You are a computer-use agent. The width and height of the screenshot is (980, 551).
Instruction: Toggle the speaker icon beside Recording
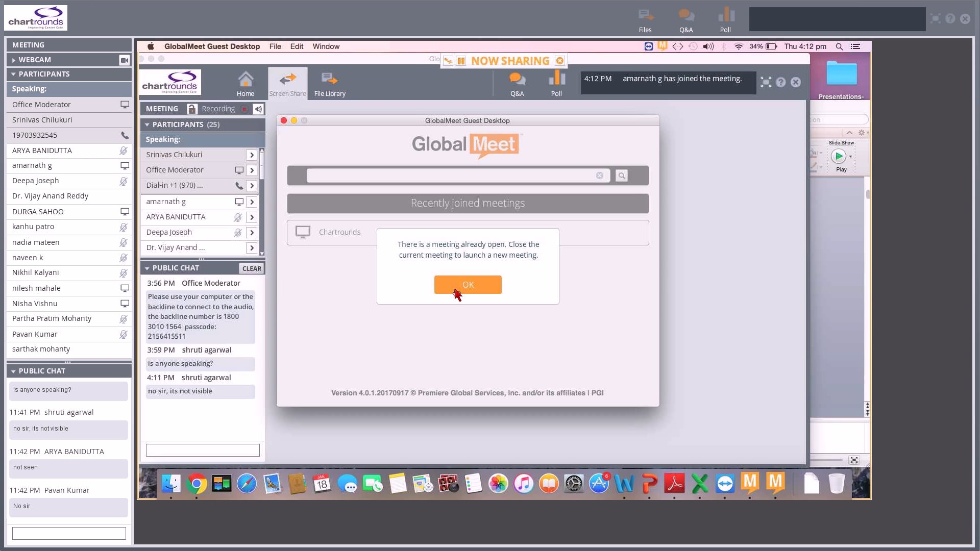[x=258, y=109]
